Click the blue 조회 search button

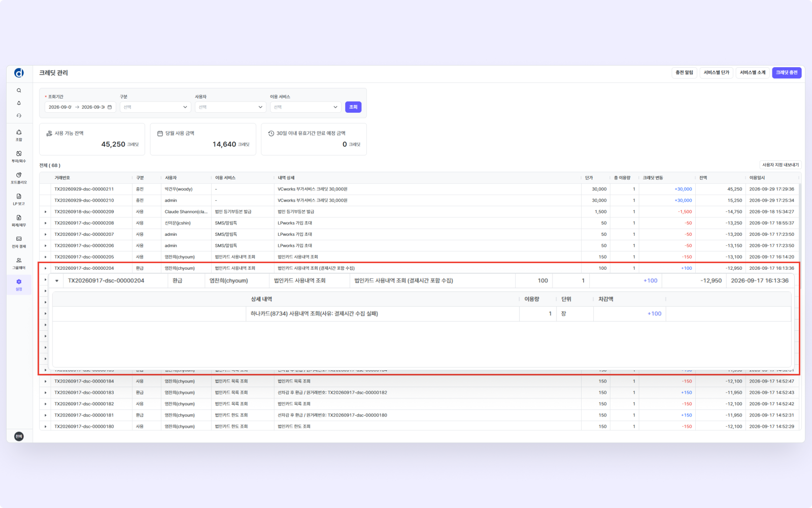pos(353,107)
